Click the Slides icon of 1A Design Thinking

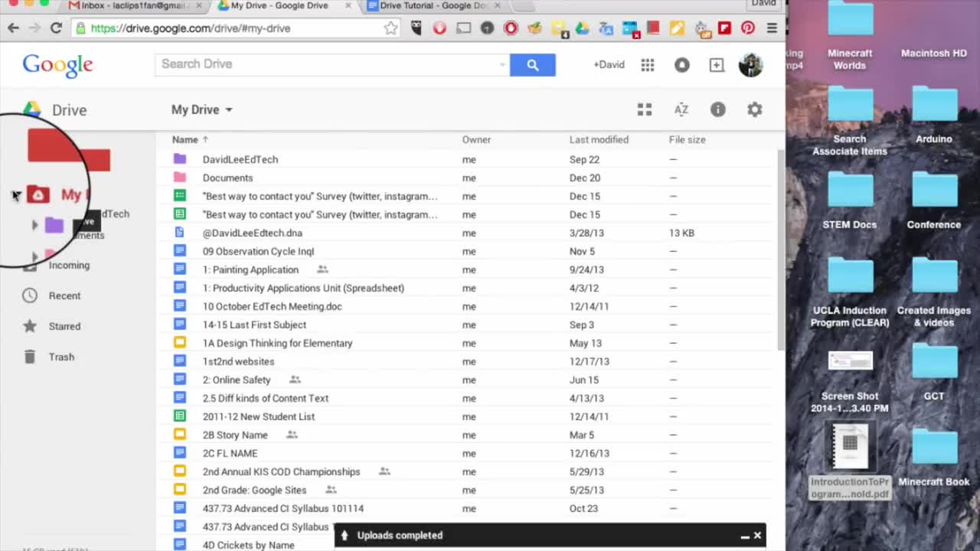pos(180,343)
